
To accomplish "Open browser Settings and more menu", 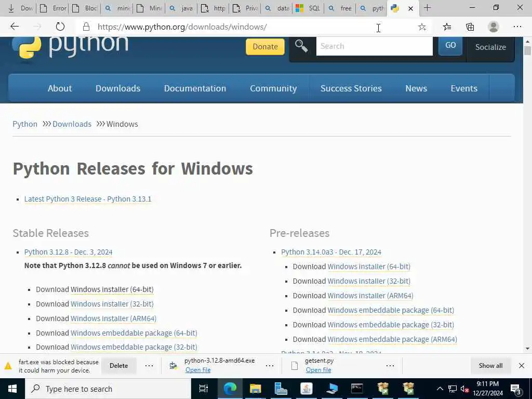I will [x=517, y=26].
